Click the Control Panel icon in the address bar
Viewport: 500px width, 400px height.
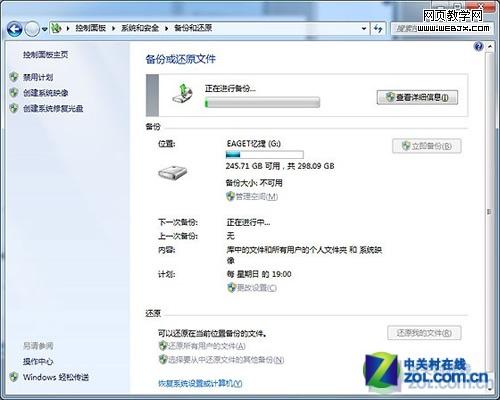56,28
